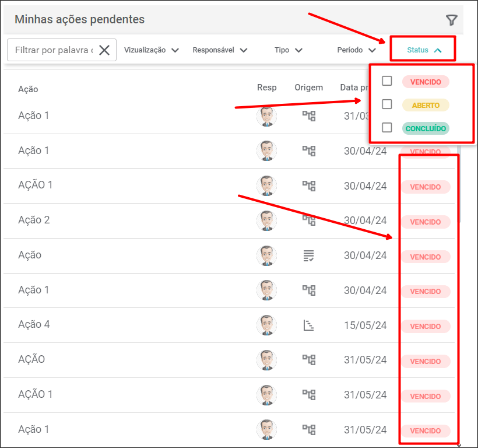Open the Tipo filter menu

click(289, 50)
